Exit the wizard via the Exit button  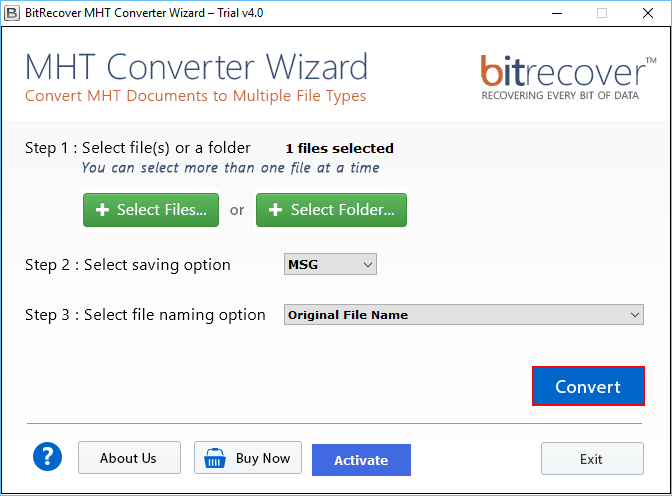[592, 459]
